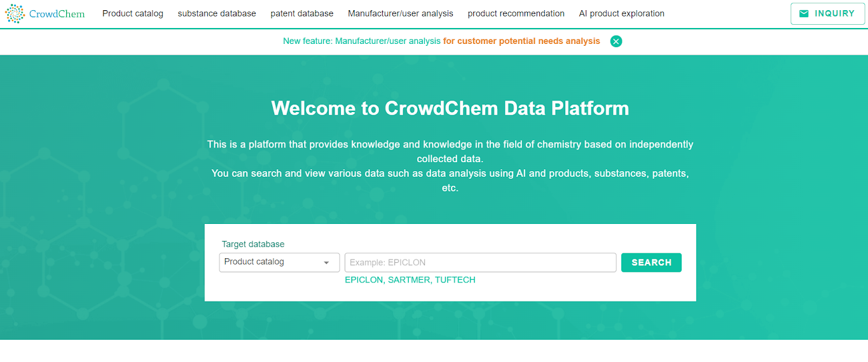Open AI product exploration

tap(622, 13)
